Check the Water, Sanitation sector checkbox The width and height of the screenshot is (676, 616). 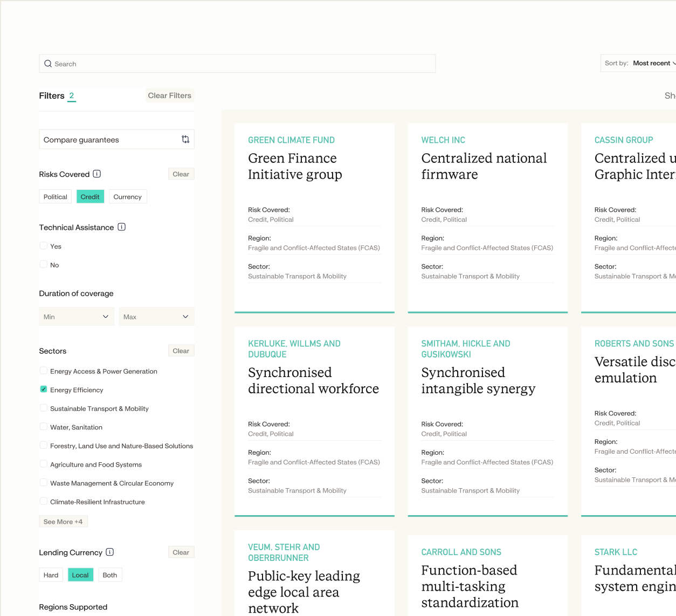pos(43,427)
